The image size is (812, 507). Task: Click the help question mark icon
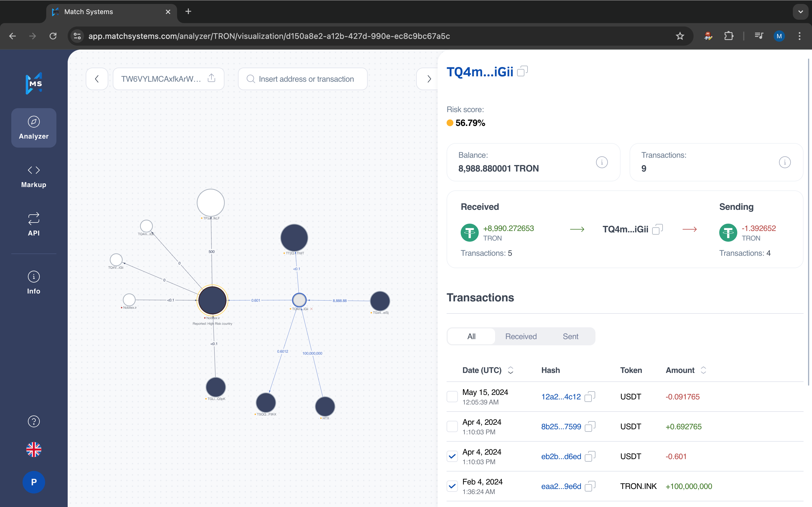point(34,421)
